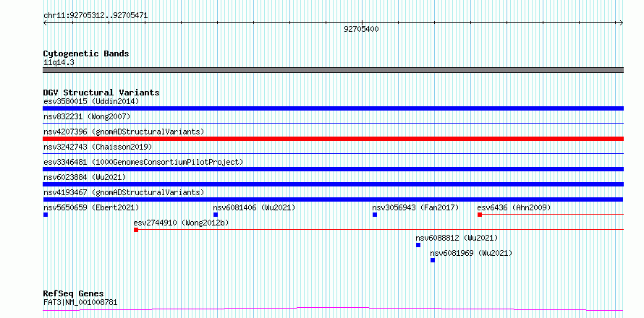Open the DGV Structural Variants track title
This screenshot has width=644, height=318.
point(101,93)
